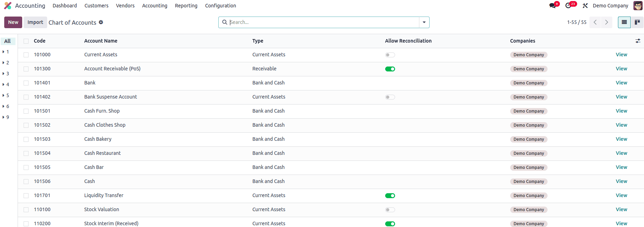Open the Configuration menu

[x=220, y=6]
